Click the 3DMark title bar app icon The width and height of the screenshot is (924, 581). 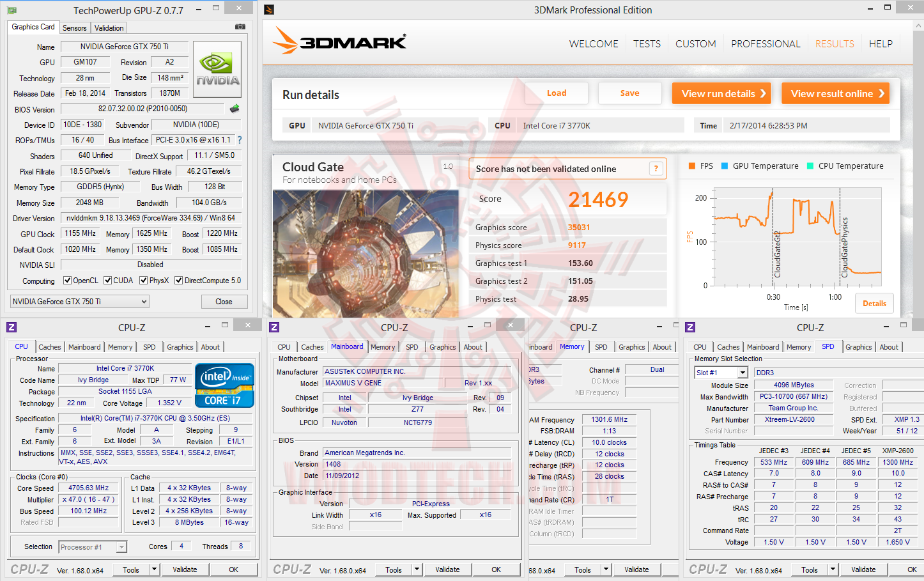point(269,10)
